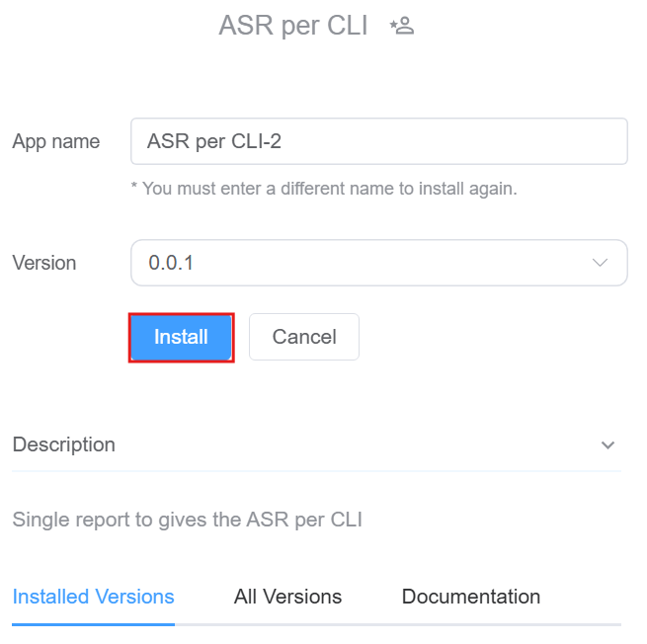Click the App name field label
This screenshot has height=644, width=647.
(x=56, y=141)
